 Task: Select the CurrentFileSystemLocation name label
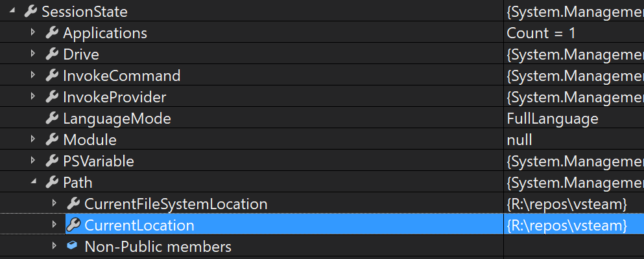(176, 204)
